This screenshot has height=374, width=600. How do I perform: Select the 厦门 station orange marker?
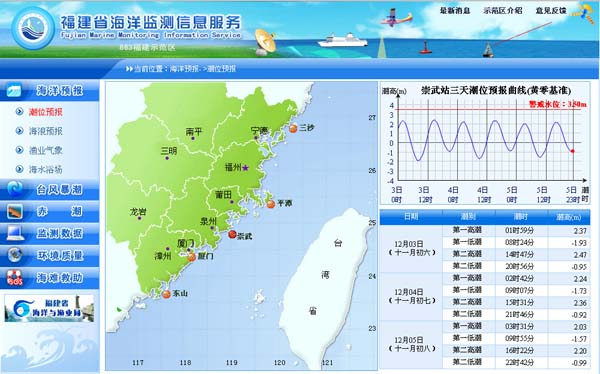192,257
